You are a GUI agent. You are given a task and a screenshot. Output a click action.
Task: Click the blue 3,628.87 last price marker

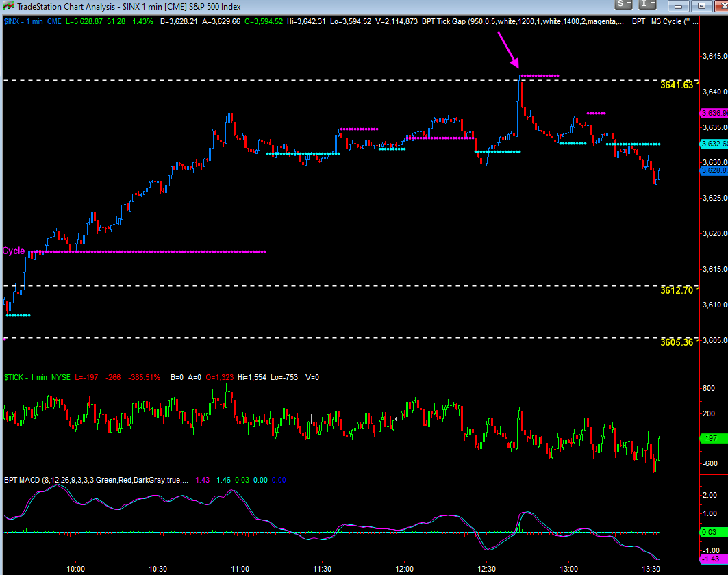point(713,170)
